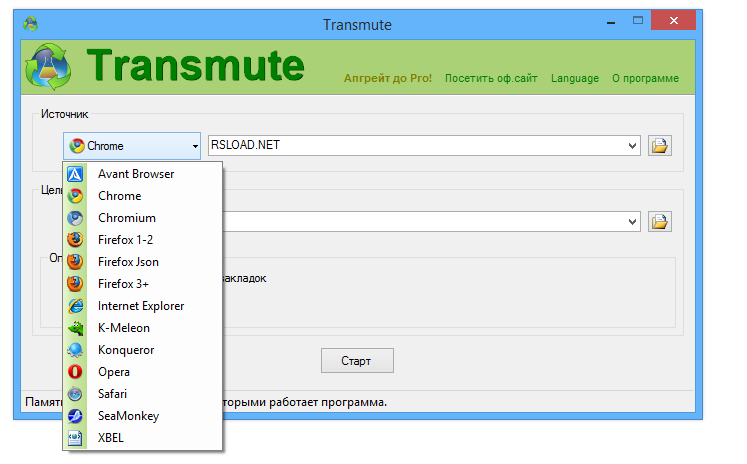Viewport: 747px width, 464px height.
Task: Select K-Meleon from list
Action: click(x=142, y=328)
